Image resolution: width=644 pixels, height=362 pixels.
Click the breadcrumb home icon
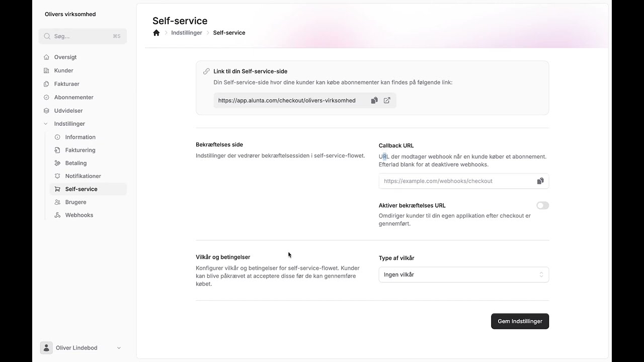tap(156, 33)
